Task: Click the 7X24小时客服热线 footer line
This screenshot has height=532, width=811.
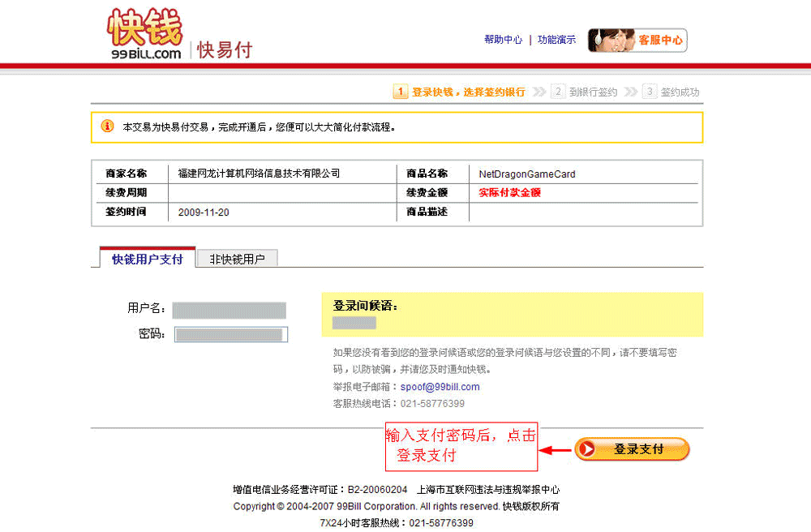Action: (397, 523)
